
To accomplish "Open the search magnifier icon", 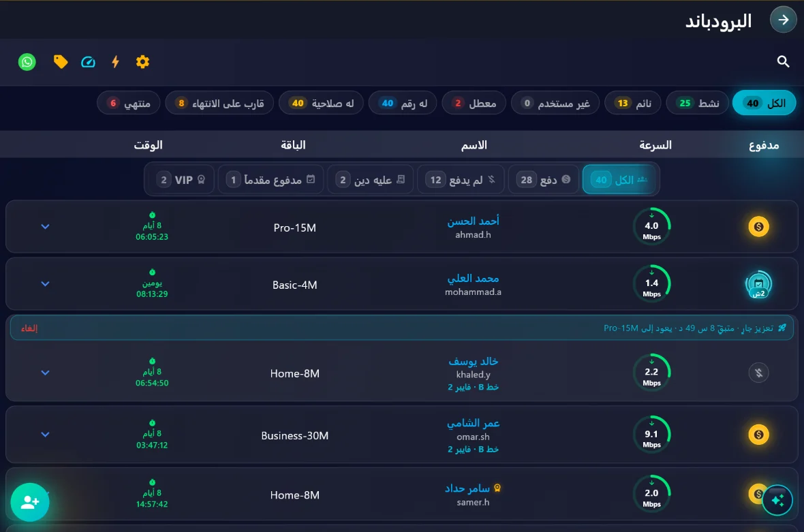I will pyautogui.click(x=783, y=61).
